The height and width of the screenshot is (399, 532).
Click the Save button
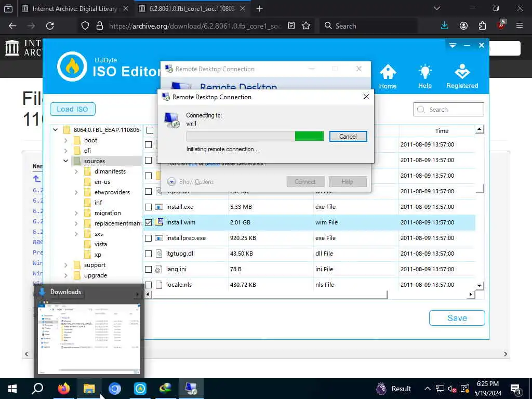coord(457,318)
